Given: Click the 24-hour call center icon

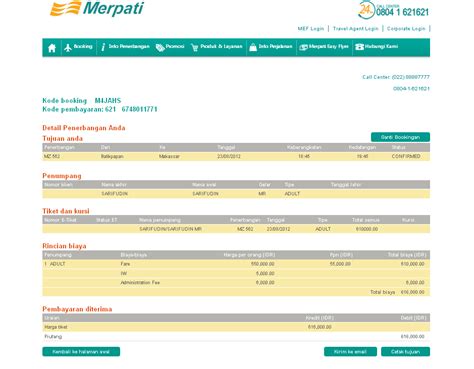Looking at the screenshot, I should [366, 10].
